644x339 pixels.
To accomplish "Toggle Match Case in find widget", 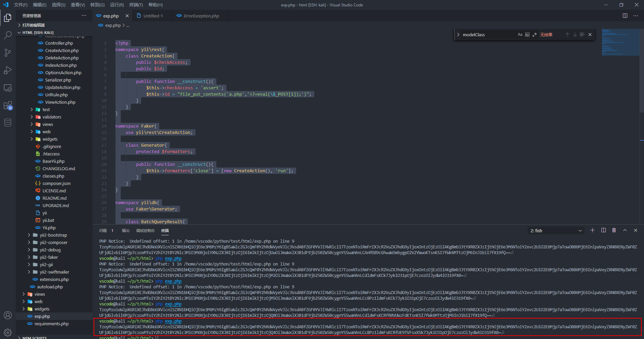I will pyautogui.click(x=520, y=35).
